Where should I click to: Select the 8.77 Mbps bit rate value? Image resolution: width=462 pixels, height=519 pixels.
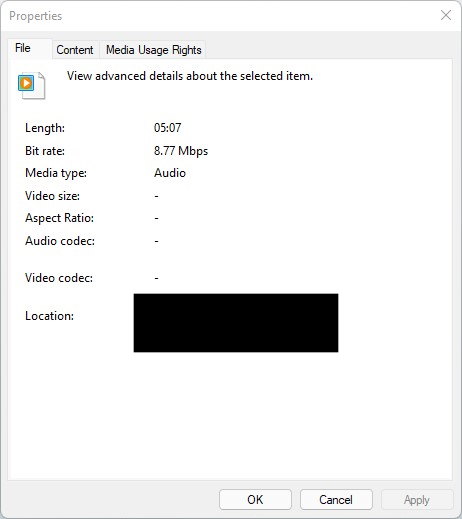click(x=181, y=151)
